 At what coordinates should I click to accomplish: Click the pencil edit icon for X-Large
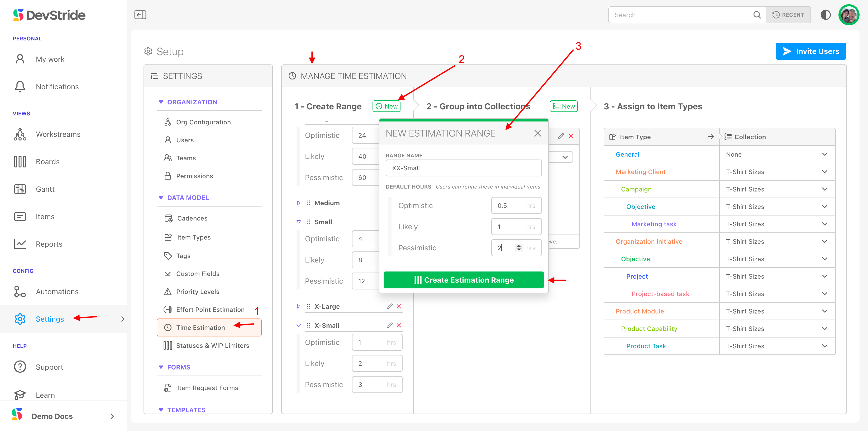point(389,306)
